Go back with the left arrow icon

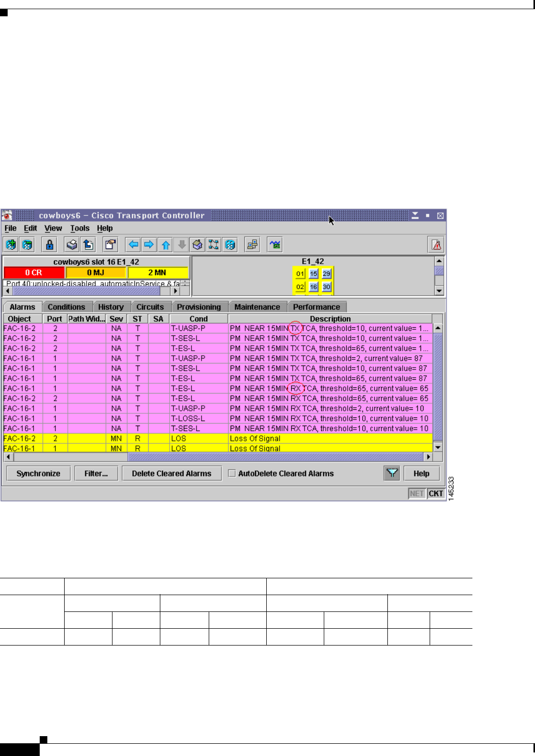(133, 245)
